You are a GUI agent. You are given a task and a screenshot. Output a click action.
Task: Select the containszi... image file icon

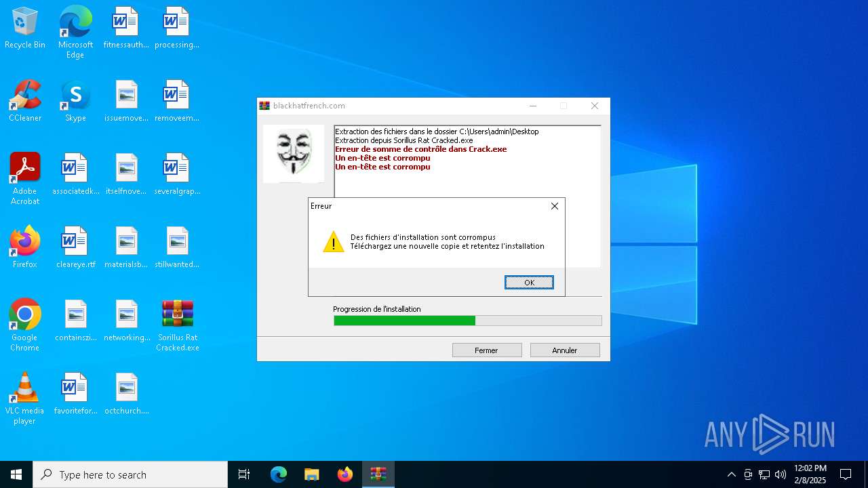(75, 321)
